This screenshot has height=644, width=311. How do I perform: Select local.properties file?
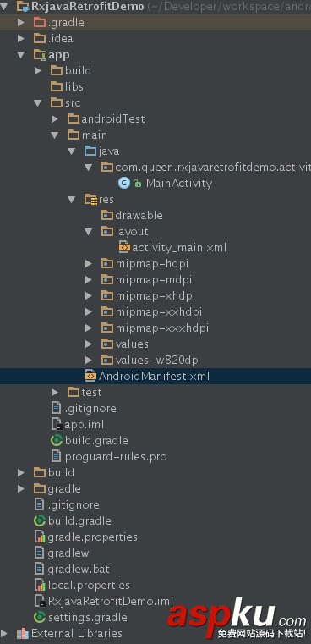pos(89,586)
